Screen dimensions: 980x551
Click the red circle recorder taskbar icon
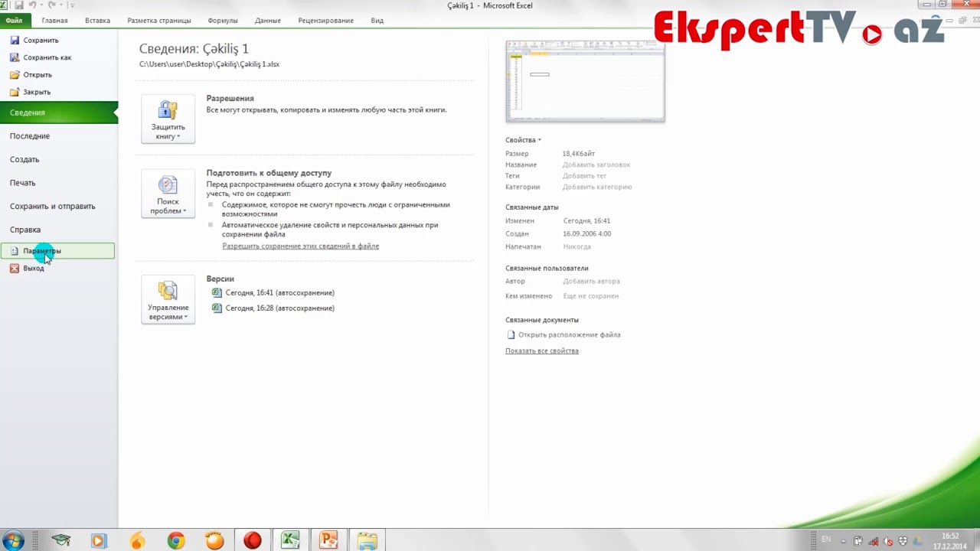pyautogui.click(x=253, y=540)
